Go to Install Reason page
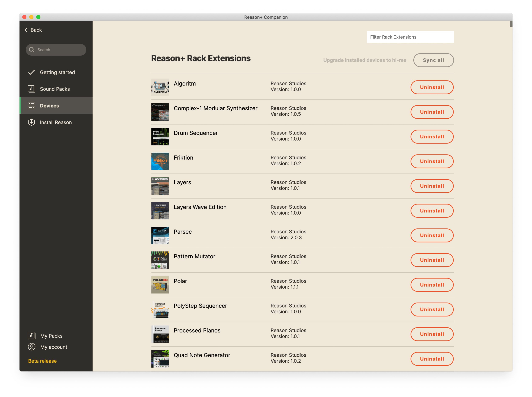Image resolution: width=532 pixels, height=397 pixels. [x=56, y=122]
